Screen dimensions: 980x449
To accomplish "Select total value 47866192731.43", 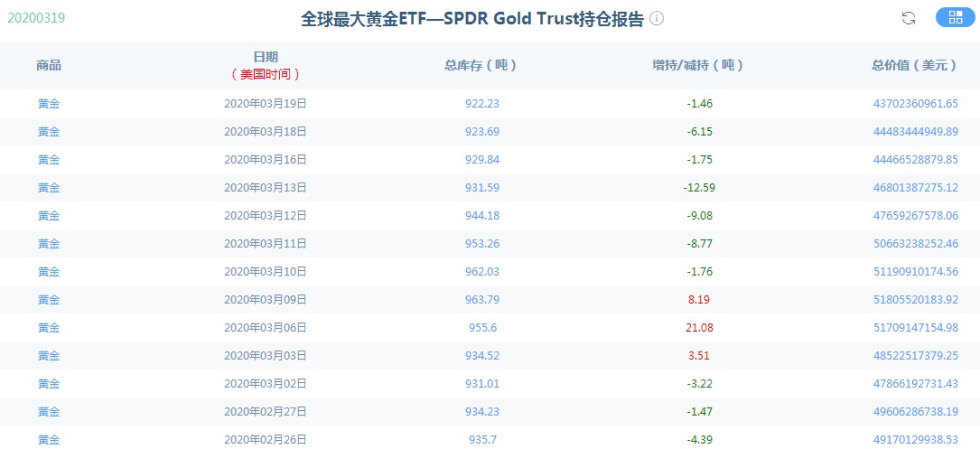I will [916, 384].
